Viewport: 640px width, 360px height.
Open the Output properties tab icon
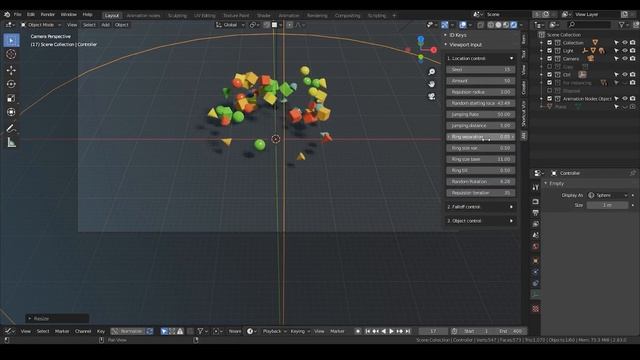point(535,213)
